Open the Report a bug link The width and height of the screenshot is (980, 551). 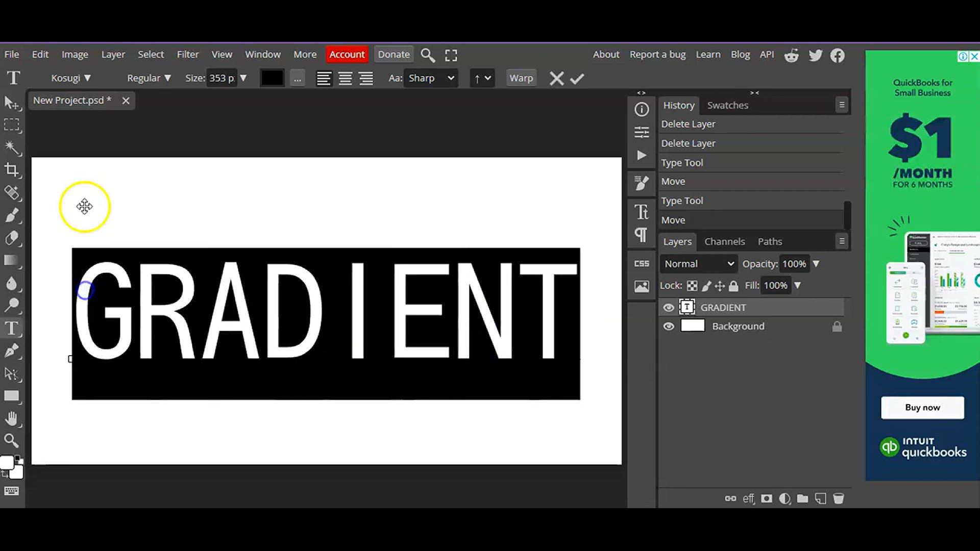click(657, 55)
